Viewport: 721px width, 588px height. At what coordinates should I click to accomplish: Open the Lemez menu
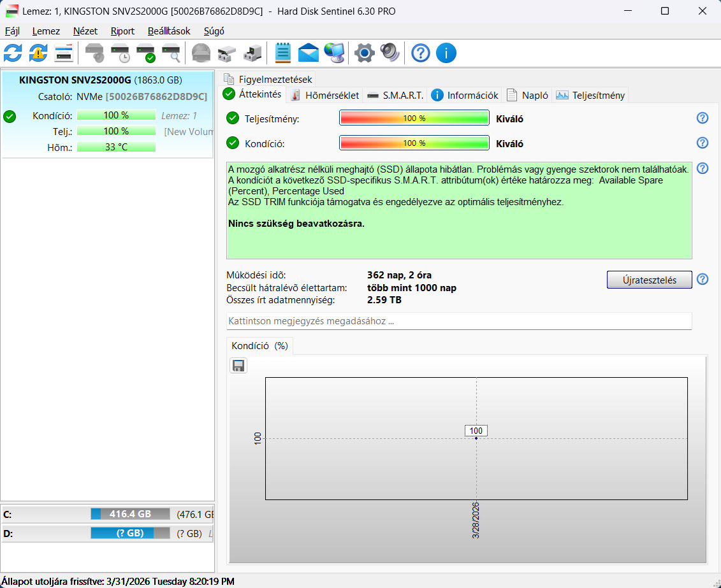pyautogui.click(x=46, y=31)
